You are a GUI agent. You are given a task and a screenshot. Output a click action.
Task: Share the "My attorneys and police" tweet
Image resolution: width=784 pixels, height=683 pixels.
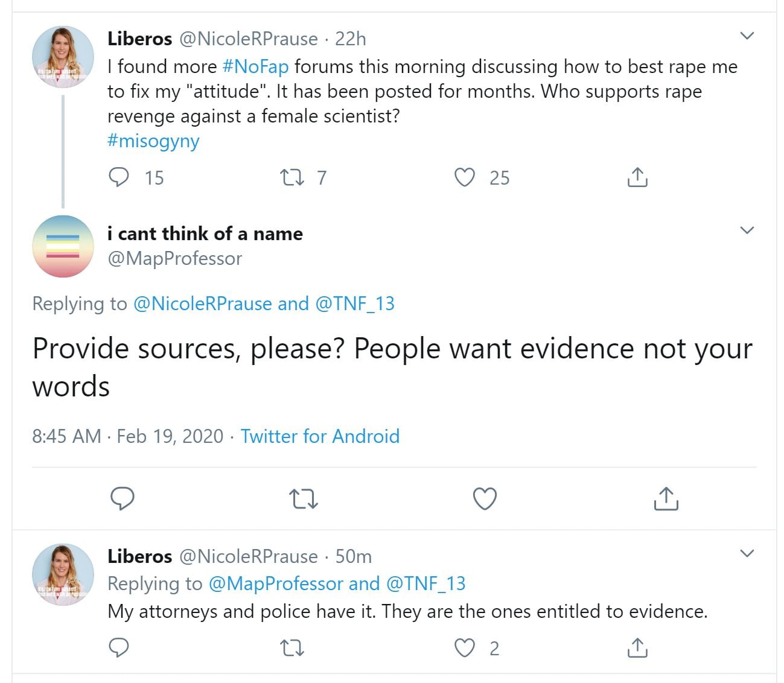tap(637, 648)
